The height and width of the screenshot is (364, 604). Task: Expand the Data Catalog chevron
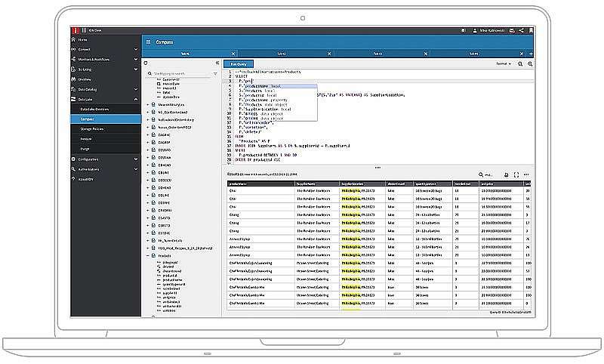(136, 89)
